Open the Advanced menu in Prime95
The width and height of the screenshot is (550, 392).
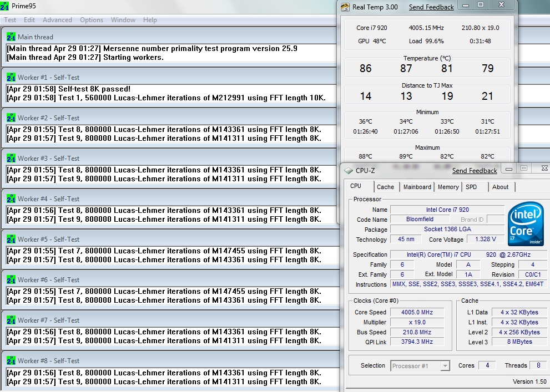click(57, 20)
